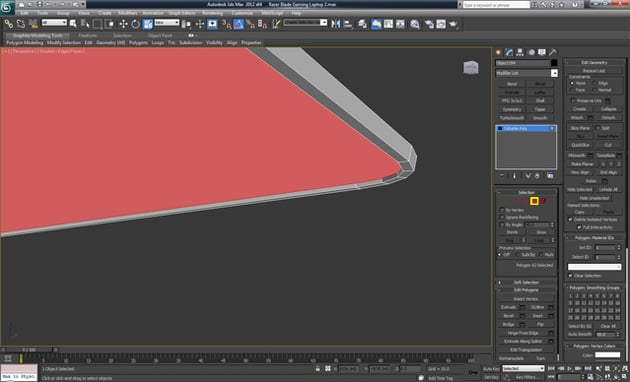Screen dimensions: 630x382
Task: Enable Ignore Backfacing checkbox
Action: tap(502, 217)
